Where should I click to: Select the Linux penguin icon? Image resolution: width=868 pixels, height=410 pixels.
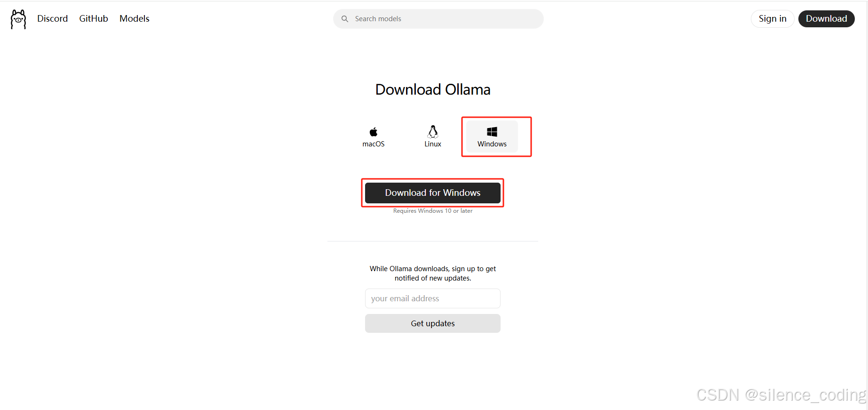(433, 131)
